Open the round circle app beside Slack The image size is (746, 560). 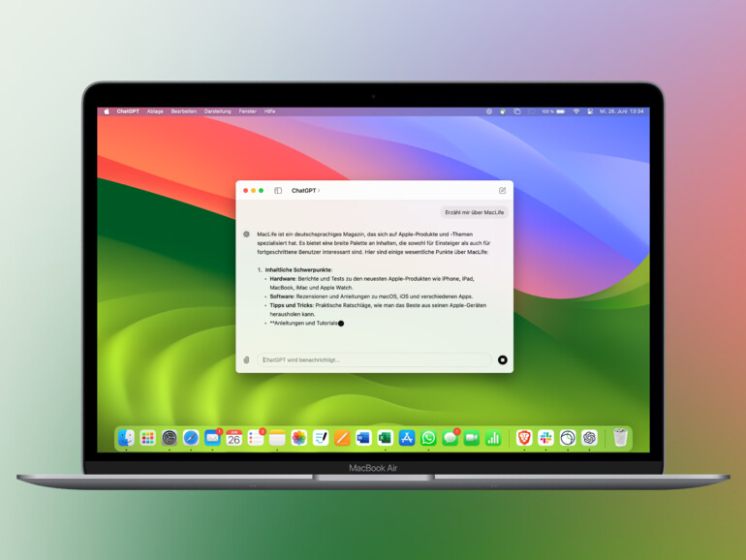(568, 438)
